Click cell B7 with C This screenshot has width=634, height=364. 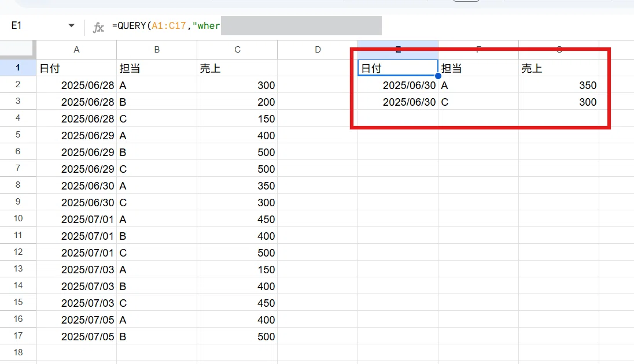pos(157,169)
